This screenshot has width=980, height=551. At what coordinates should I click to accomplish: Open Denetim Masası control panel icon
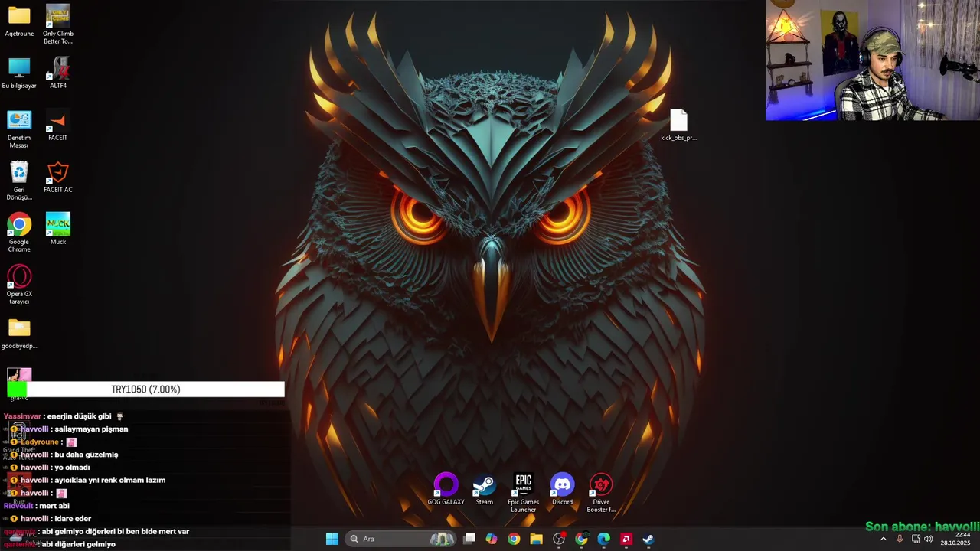click(19, 129)
